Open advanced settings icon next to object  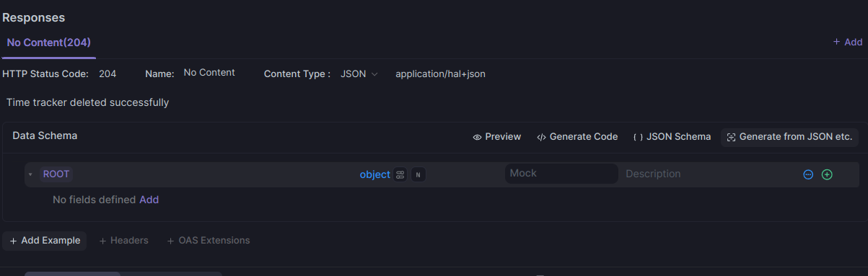400,174
